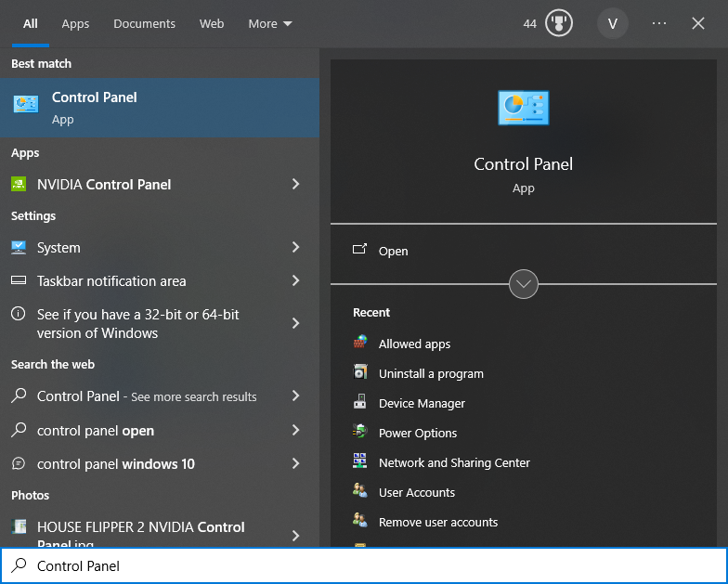Click the Network and Sharing Center icon
Image resolution: width=728 pixels, height=584 pixels.
[360, 461]
